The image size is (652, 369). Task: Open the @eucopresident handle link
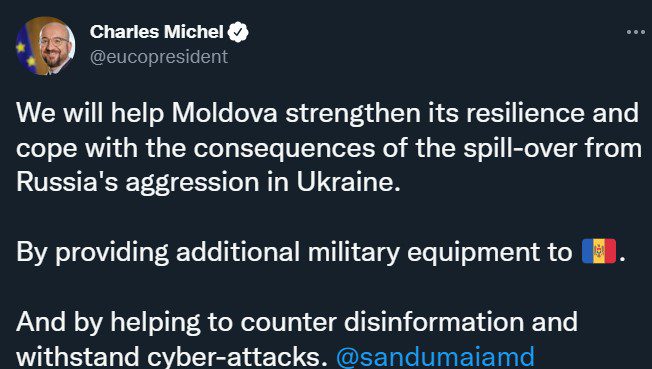(159, 57)
